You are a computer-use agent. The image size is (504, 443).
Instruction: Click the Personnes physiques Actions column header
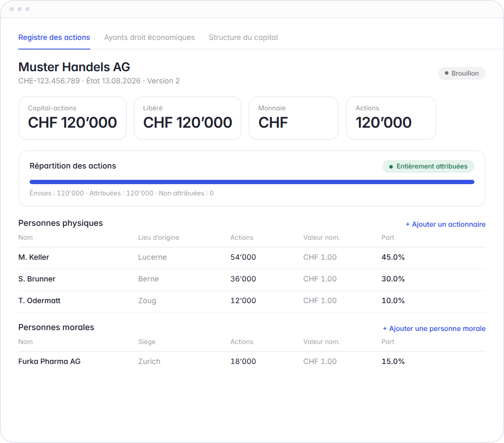pyautogui.click(x=242, y=238)
